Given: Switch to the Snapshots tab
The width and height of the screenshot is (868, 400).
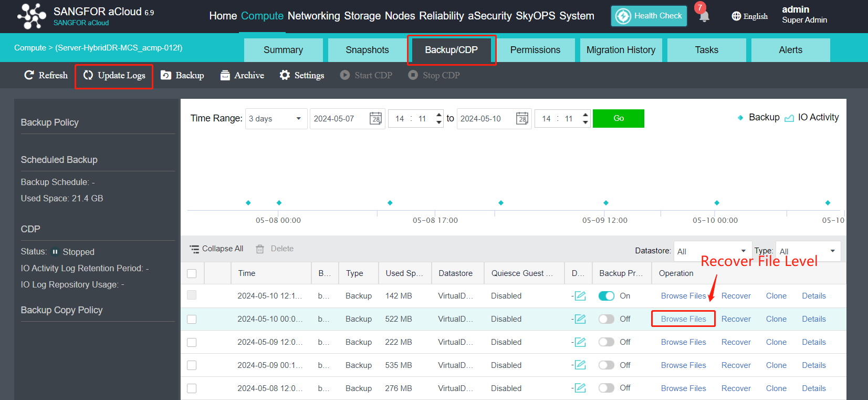Looking at the screenshot, I should tap(367, 50).
